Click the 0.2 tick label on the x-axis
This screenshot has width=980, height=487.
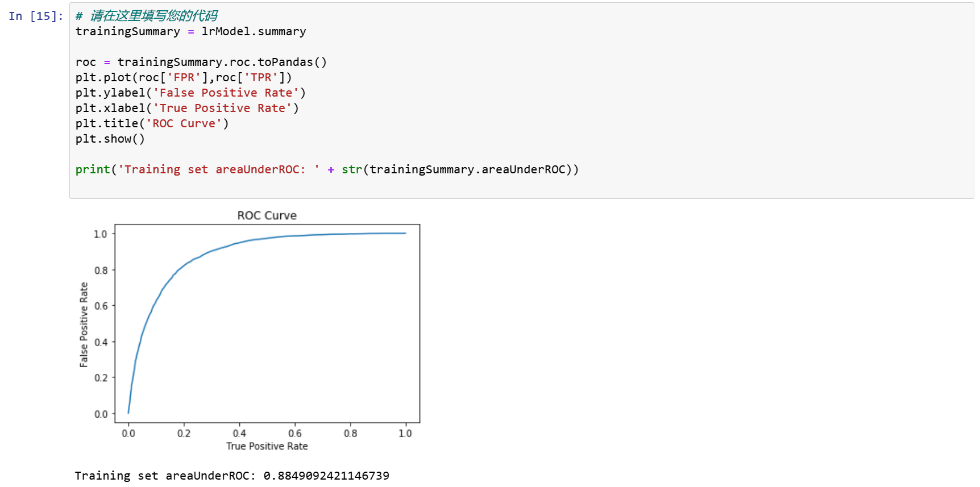[x=184, y=433]
